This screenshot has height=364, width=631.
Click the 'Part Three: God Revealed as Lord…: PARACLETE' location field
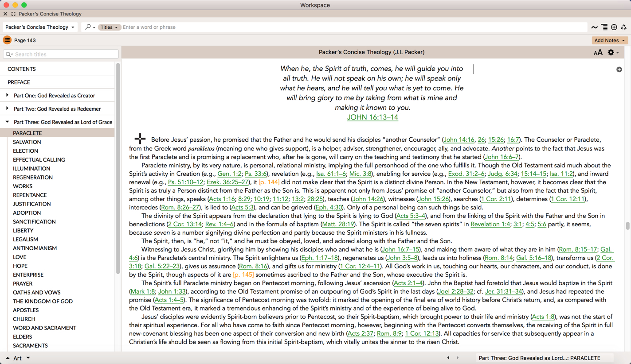coord(545,358)
